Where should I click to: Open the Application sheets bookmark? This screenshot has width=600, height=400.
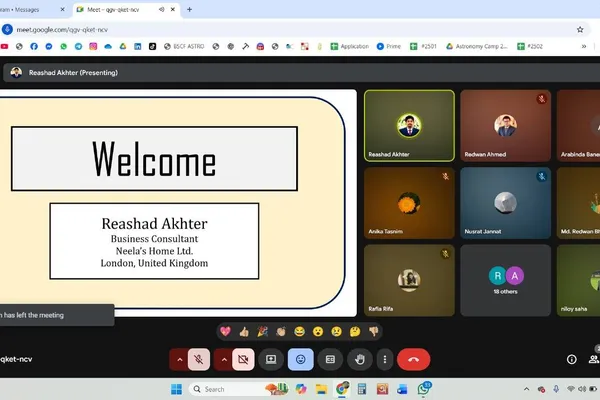click(350, 46)
